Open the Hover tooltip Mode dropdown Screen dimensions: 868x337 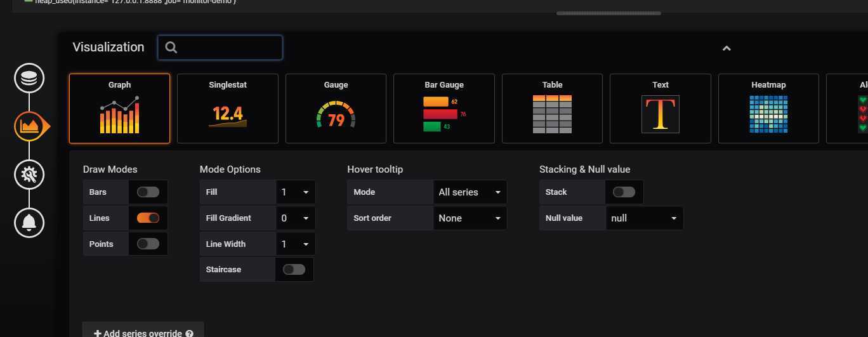(x=470, y=192)
